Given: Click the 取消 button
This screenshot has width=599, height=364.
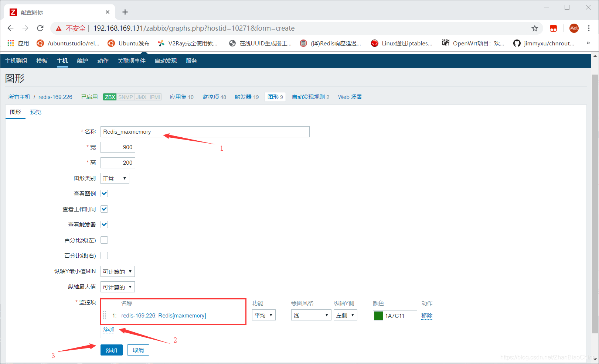Looking at the screenshot, I should pos(138,350).
